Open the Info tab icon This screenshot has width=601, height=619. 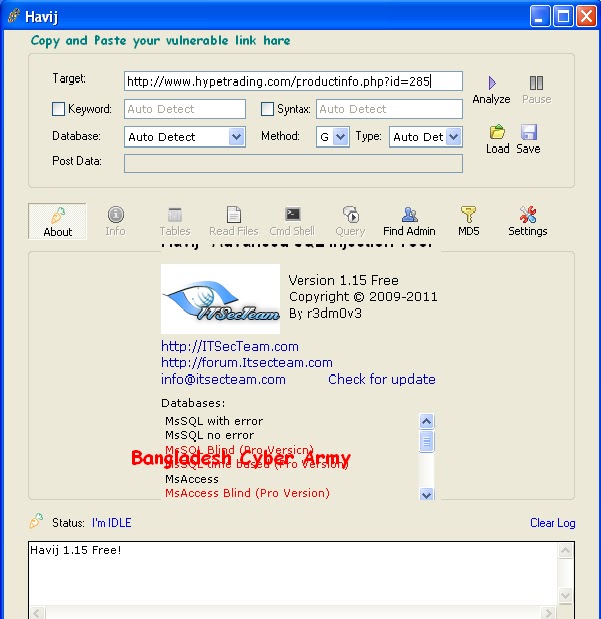click(116, 215)
